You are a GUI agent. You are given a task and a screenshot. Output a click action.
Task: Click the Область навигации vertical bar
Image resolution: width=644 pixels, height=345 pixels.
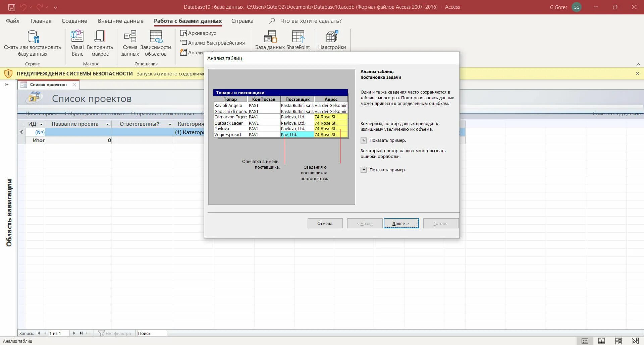(9, 213)
